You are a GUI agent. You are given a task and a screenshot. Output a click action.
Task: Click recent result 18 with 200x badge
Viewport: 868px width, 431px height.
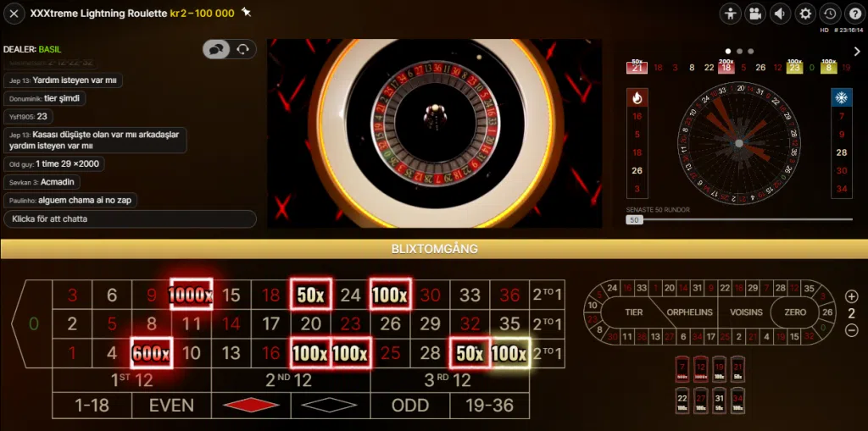pos(726,67)
